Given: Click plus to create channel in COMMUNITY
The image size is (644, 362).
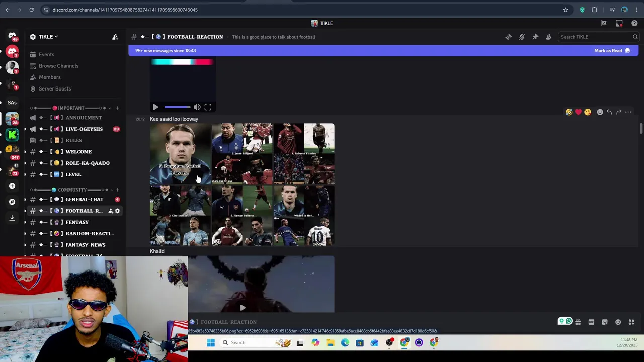Looking at the screenshot, I should (117, 190).
